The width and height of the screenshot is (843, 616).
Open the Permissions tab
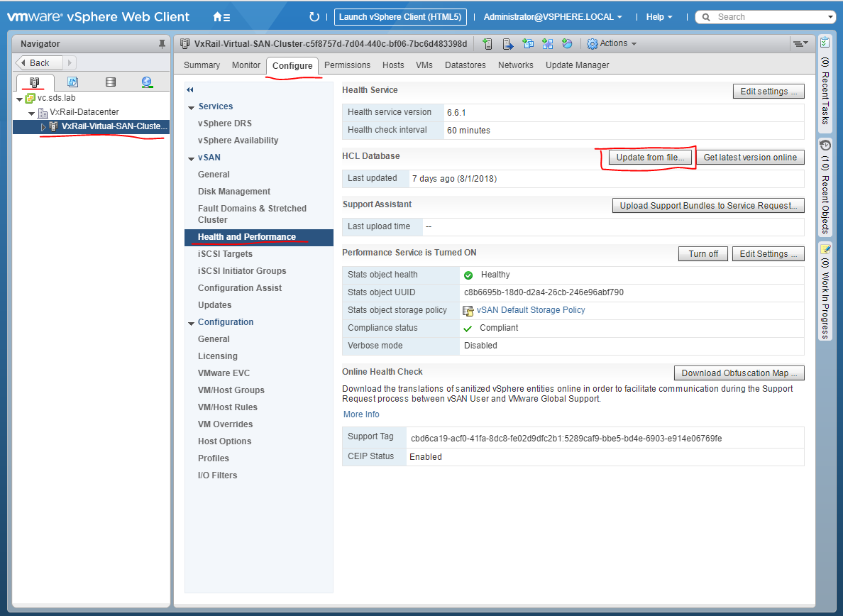pos(347,65)
